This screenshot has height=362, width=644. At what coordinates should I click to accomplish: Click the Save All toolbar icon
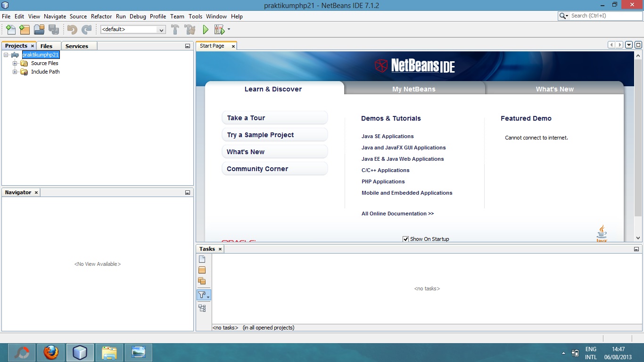[x=54, y=30]
